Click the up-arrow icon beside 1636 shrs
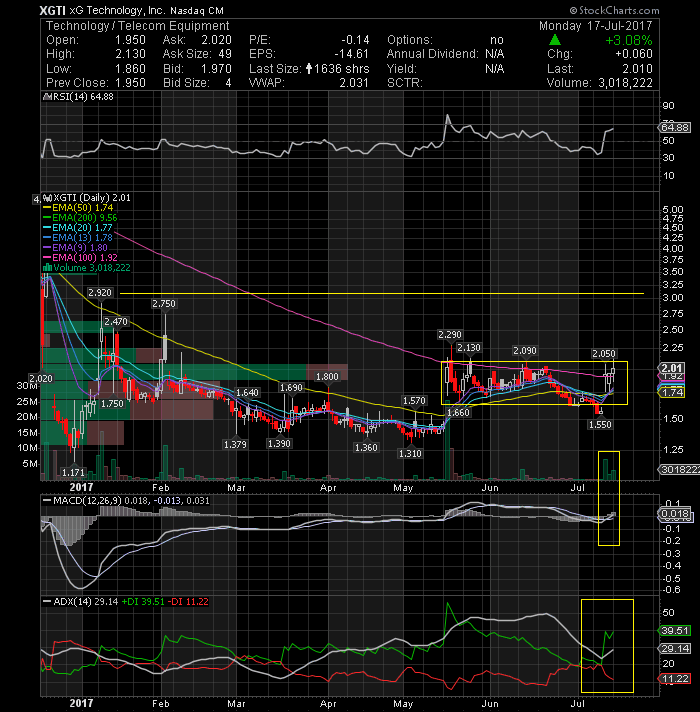Image resolution: width=700 pixels, height=712 pixels. 309,69
